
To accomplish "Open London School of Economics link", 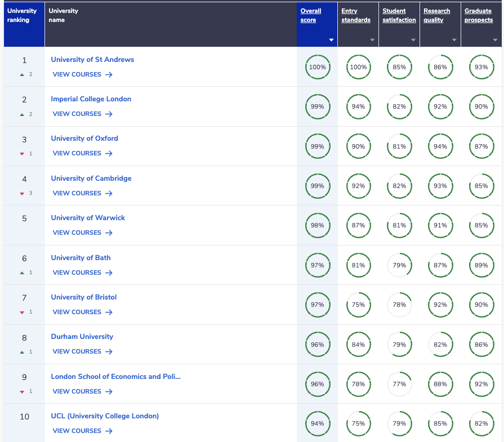I will 115,377.
